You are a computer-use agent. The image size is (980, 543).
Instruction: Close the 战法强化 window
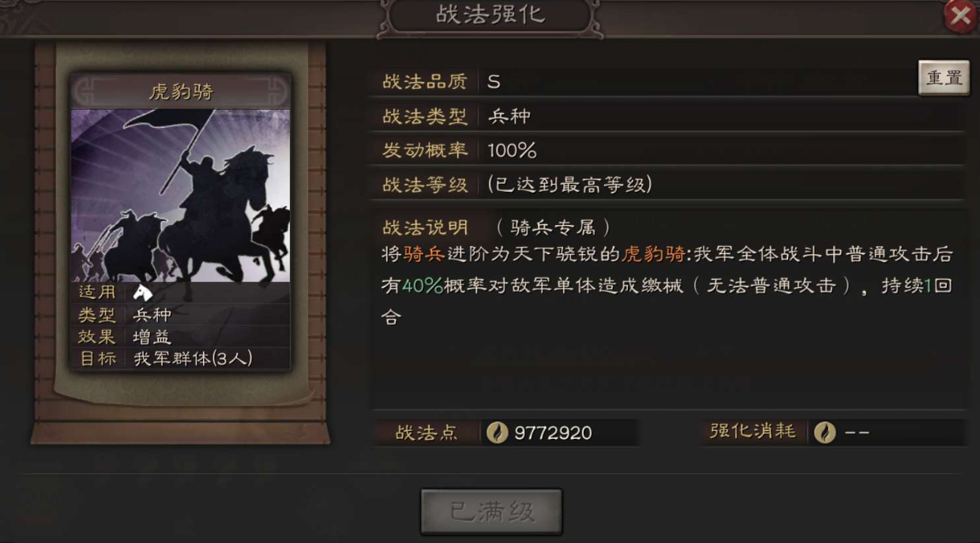tap(960, 17)
